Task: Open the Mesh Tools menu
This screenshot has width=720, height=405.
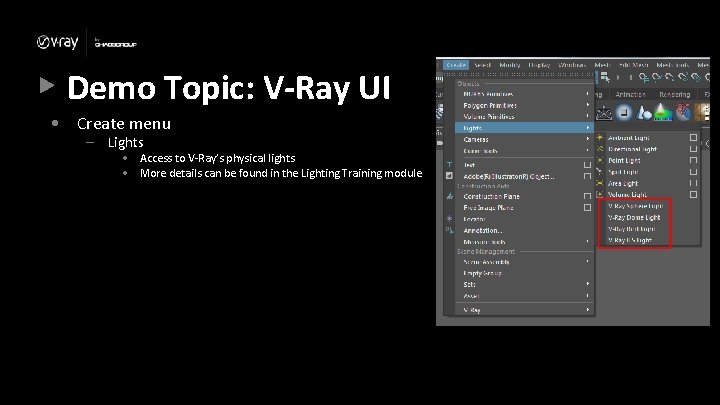Action: point(673,65)
